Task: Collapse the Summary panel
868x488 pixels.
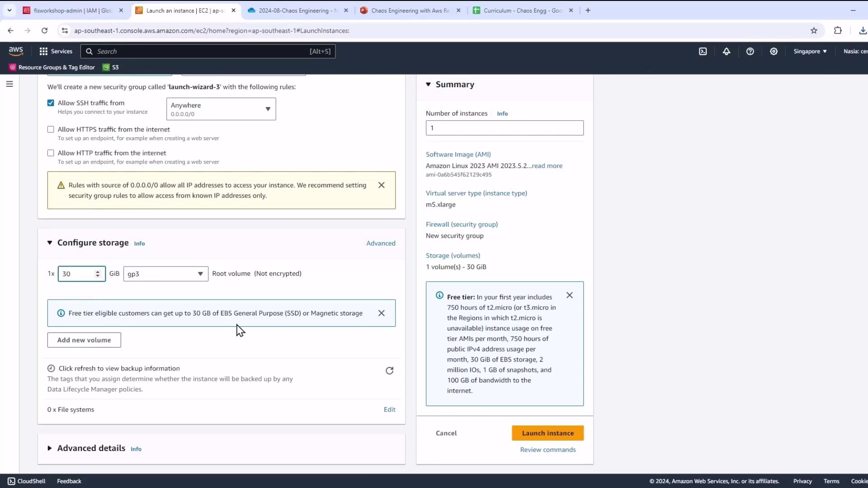Action: 428,84
